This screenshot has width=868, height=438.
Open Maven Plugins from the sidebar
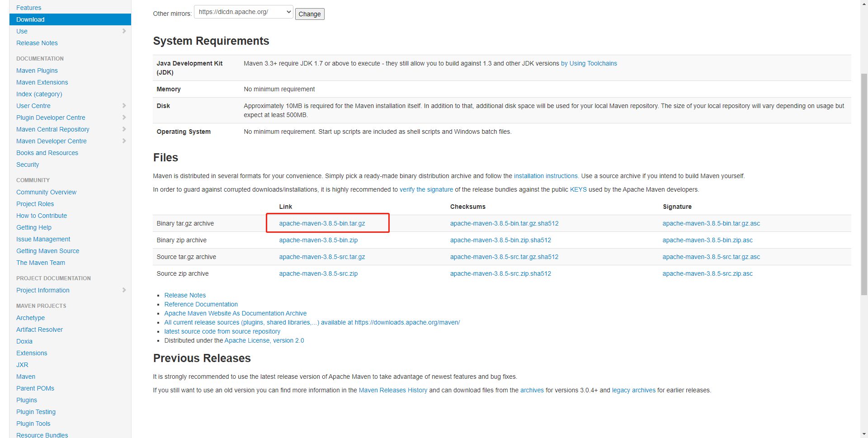point(37,71)
